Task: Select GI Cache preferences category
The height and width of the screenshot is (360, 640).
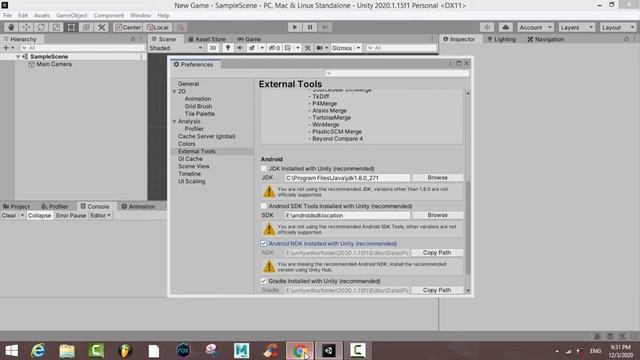Action: pos(190,159)
